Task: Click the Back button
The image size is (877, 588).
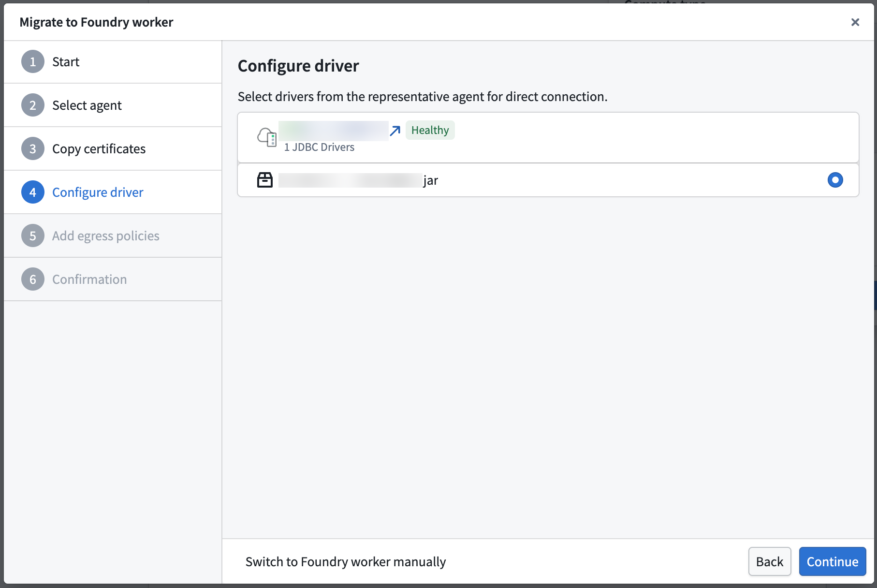Action: coord(770,561)
